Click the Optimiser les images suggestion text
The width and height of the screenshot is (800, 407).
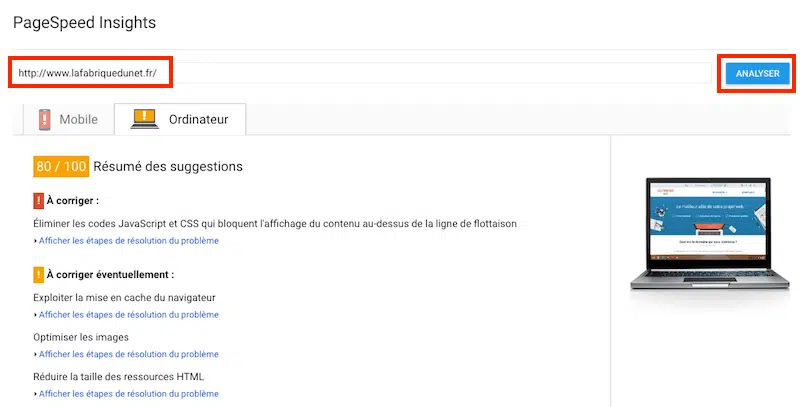(x=81, y=337)
